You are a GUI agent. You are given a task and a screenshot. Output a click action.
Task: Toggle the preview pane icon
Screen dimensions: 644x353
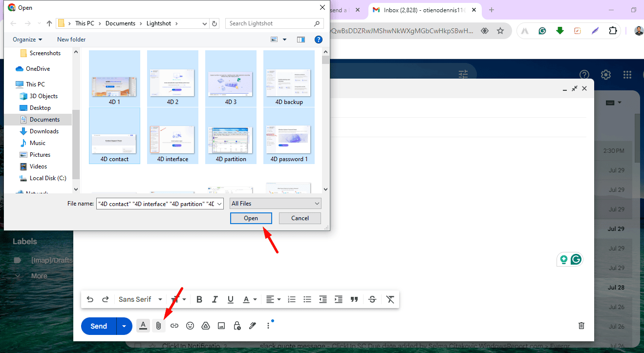[x=301, y=40]
